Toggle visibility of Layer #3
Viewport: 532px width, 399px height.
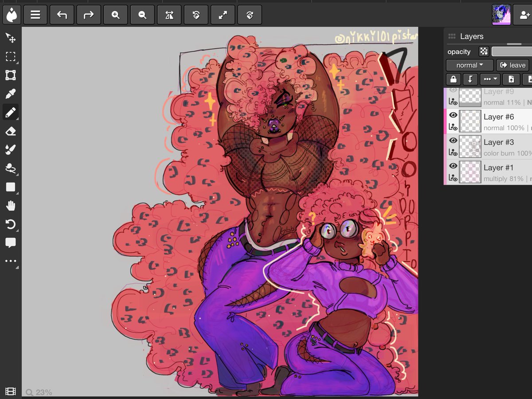[453, 141]
